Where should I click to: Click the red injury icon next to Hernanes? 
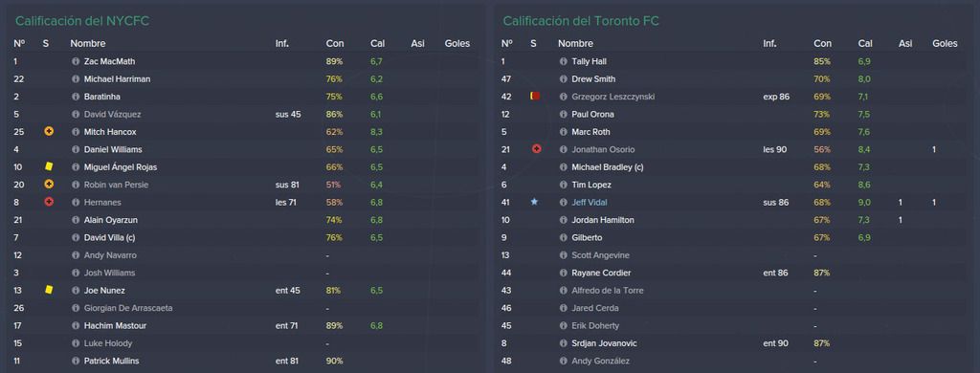point(49,203)
